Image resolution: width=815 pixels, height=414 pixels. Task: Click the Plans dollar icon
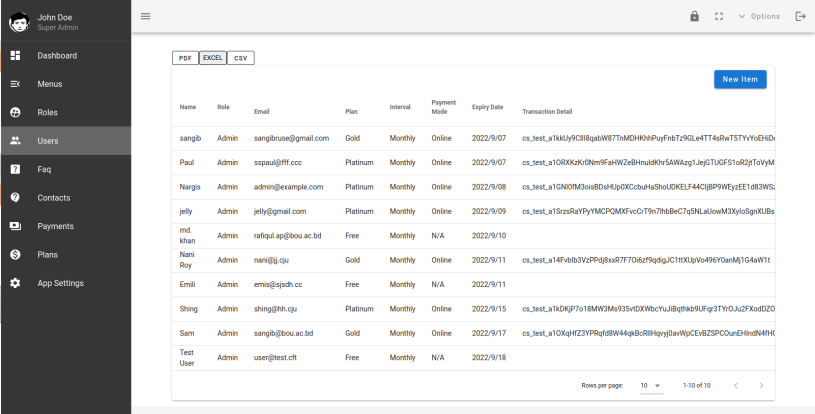point(15,255)
